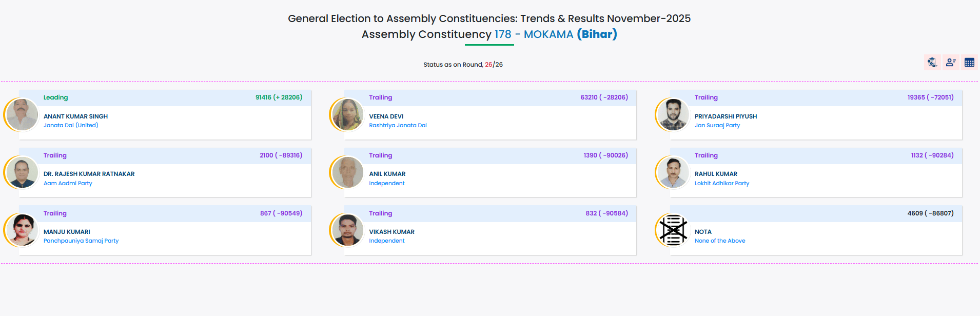Screen dimensions: 980x316
Task: Click the Lokhit Adhikar Party label
Action: (x=721, y=183)
